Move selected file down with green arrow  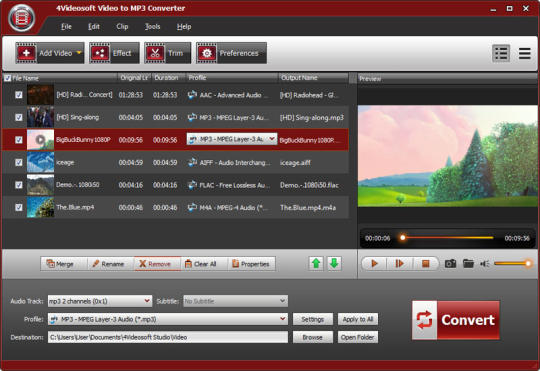(x=334, y=264)
